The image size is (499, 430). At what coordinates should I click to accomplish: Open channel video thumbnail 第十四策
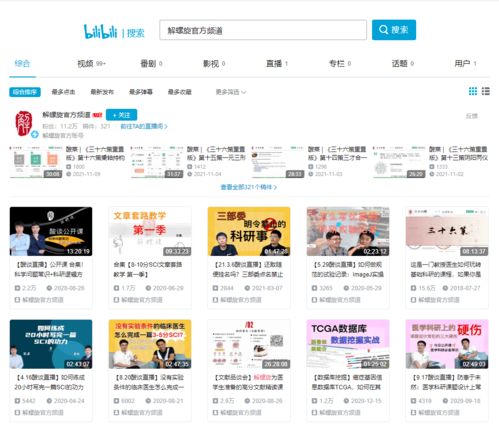click(278, 162)
